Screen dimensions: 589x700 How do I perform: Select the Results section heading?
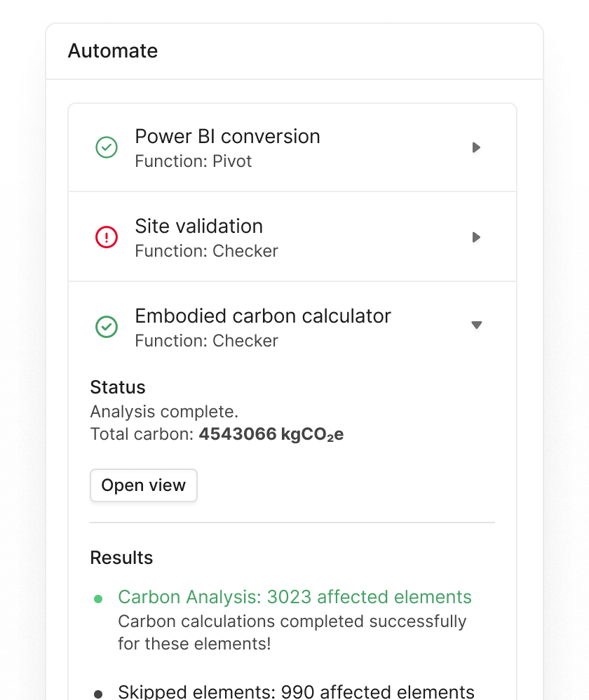[121, 558]
